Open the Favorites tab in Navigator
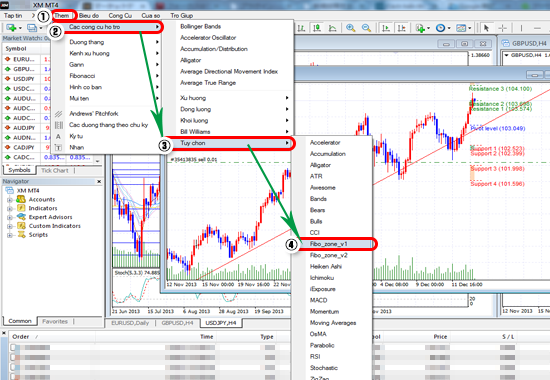The image size is (550, 380). pyautogui.click(x=55, y=321)
